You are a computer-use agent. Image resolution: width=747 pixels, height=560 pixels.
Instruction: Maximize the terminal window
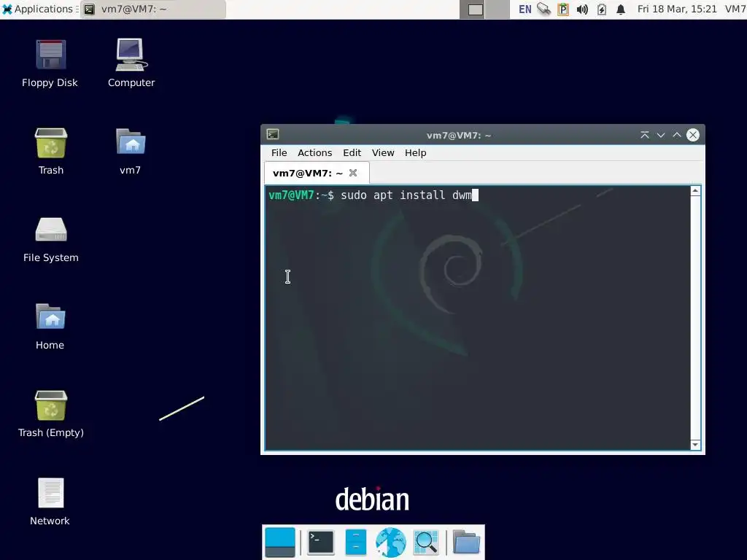tap(676, 135)
